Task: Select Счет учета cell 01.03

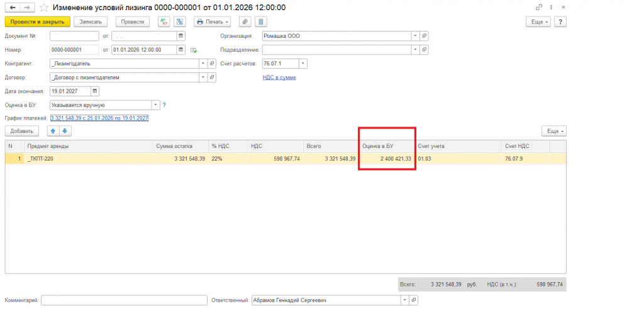Action: (458, 159)
